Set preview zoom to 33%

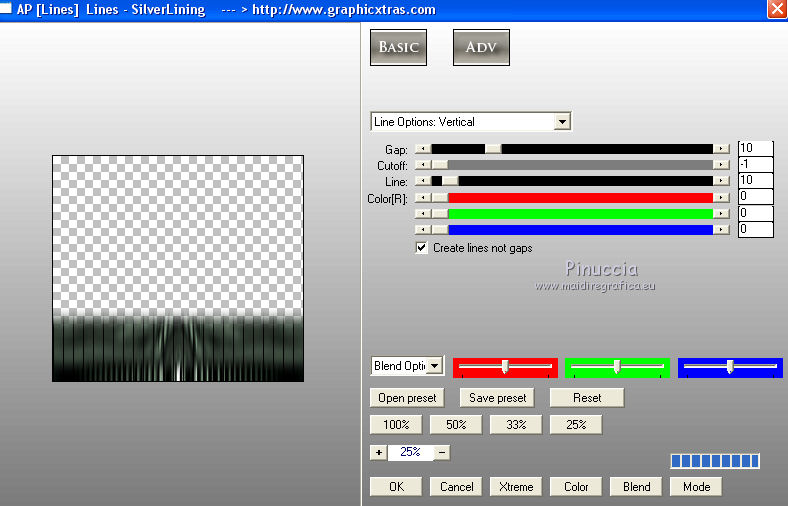click(516, 425)
